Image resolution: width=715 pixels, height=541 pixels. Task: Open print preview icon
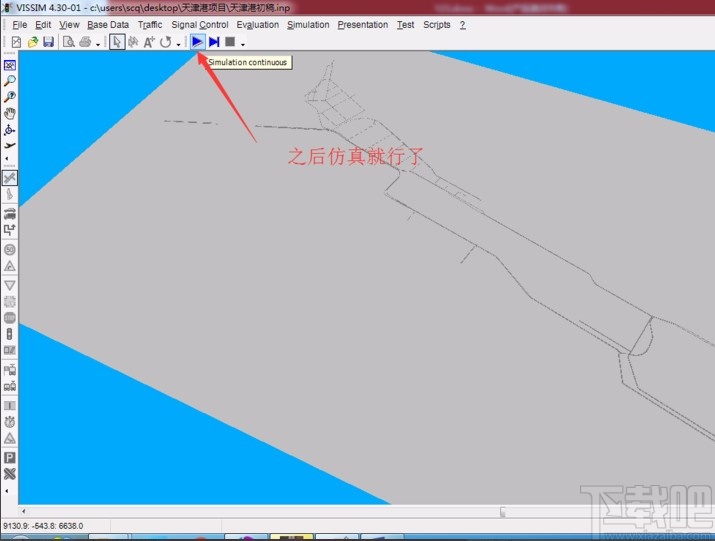coord(69,42)
